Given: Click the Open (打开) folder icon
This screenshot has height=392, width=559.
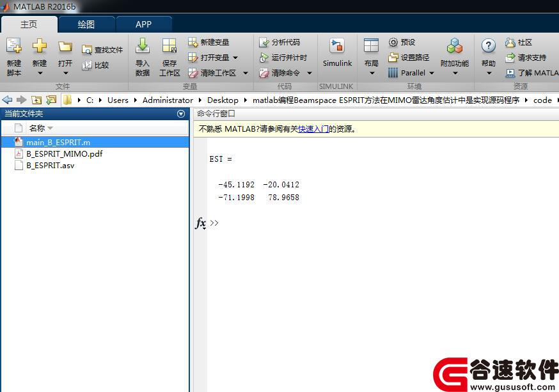Looking at the screenshot, I should tap(65, 46).
